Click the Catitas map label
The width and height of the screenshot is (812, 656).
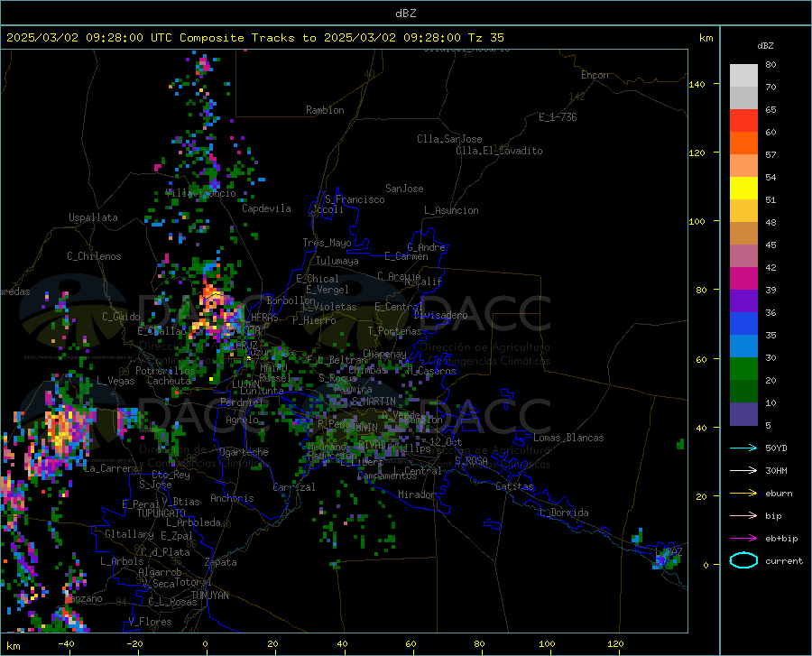tap(514, 486)
